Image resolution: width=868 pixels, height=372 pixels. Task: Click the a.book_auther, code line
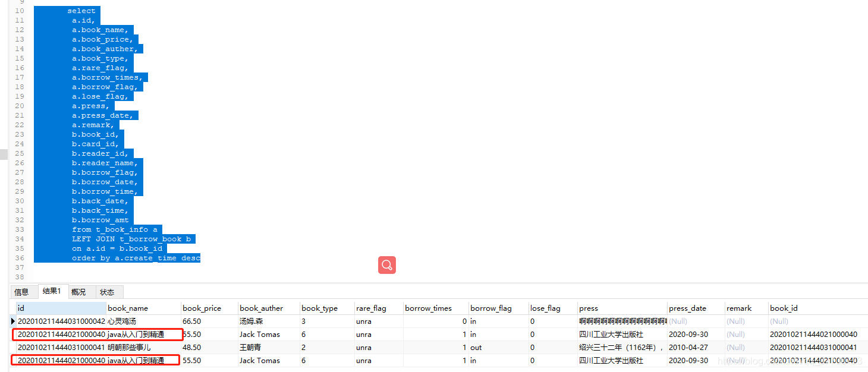[x=105, y=49]
